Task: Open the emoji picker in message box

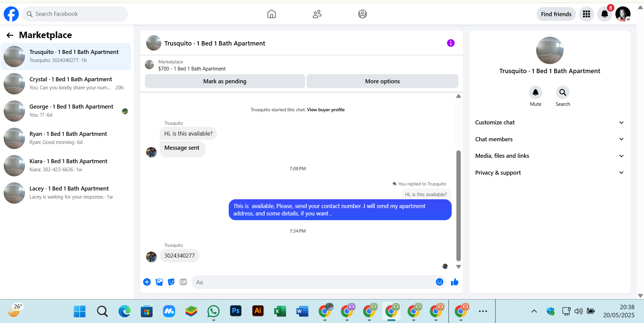Action: tap(439, 282)
